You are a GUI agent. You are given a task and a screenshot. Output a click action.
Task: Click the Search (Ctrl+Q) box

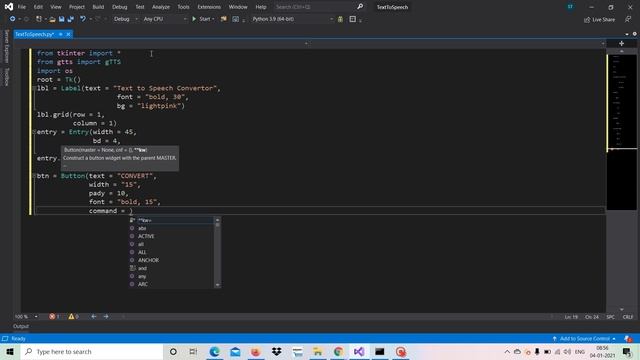(314, 7)
